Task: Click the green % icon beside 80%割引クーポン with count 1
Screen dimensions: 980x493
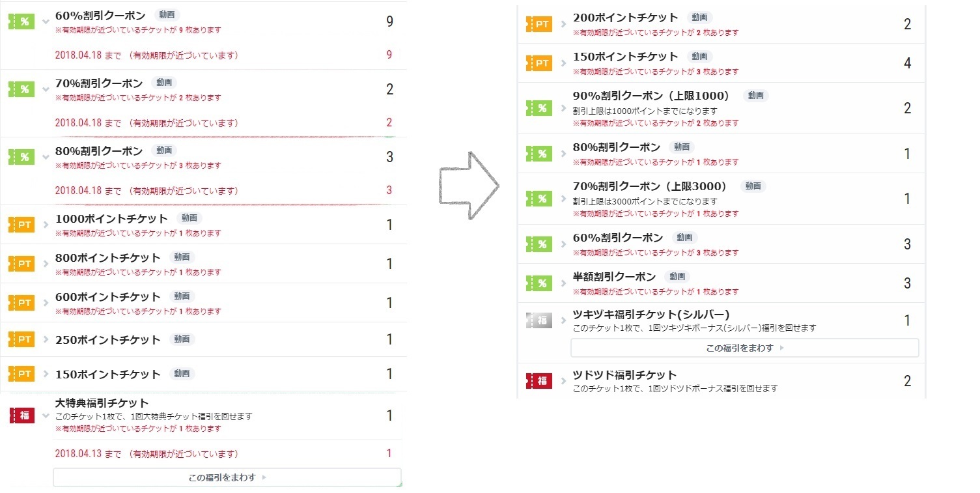Action: (539, 154)
